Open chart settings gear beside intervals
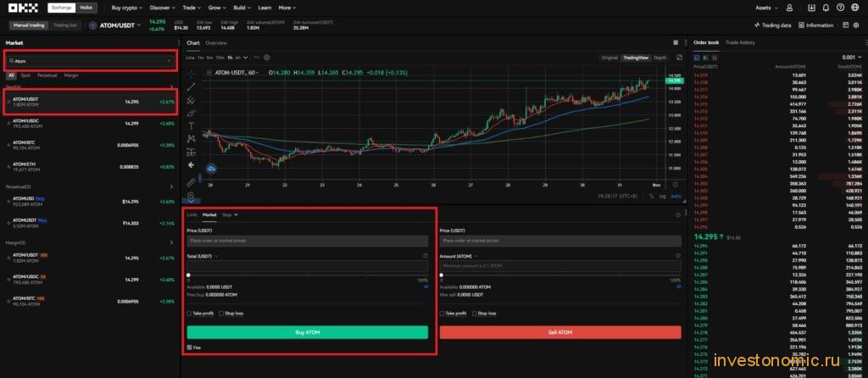This screenshot has height=378, width=868. point(267,58)
